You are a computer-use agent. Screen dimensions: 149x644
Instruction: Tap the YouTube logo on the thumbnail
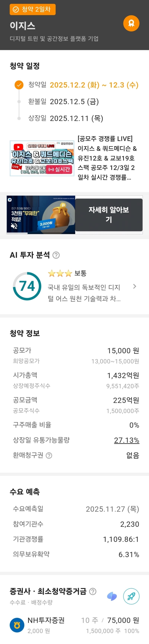click(18, 147)
